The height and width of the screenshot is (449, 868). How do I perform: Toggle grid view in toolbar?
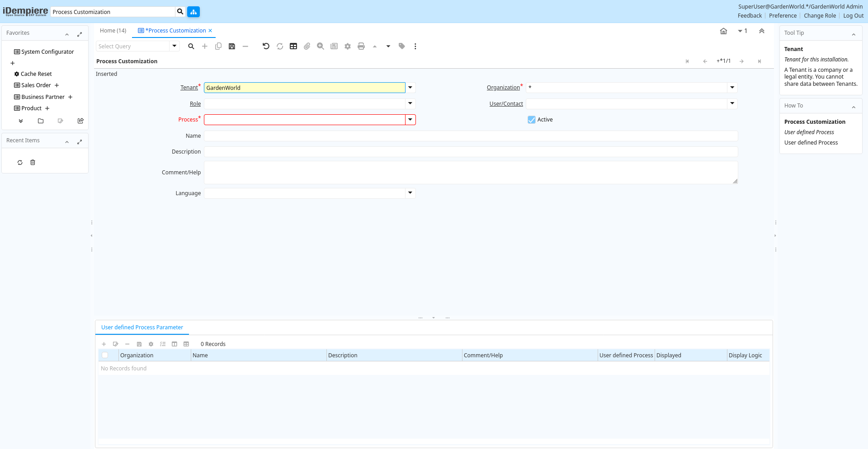[x=293, y=46]
